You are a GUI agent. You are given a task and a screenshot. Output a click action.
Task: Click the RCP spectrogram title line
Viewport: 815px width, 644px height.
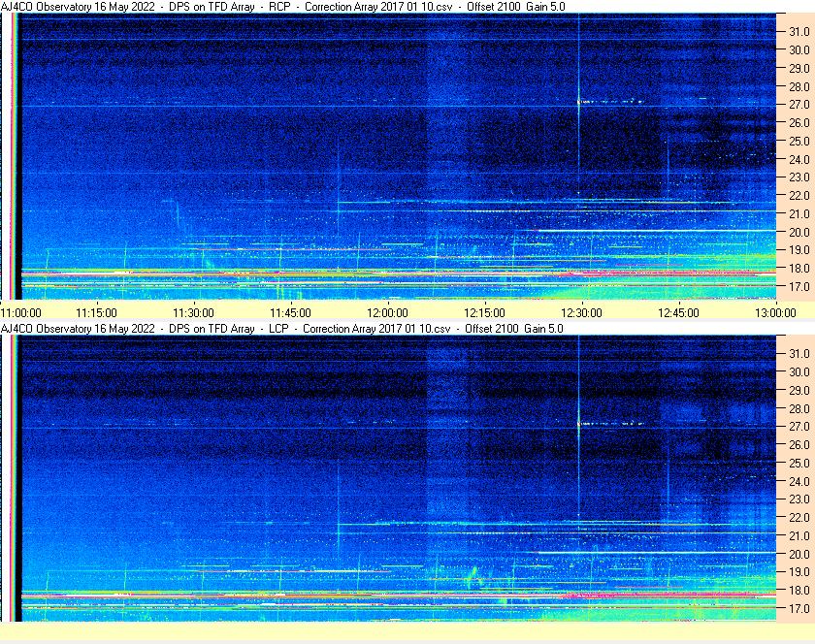pos(282,7)
